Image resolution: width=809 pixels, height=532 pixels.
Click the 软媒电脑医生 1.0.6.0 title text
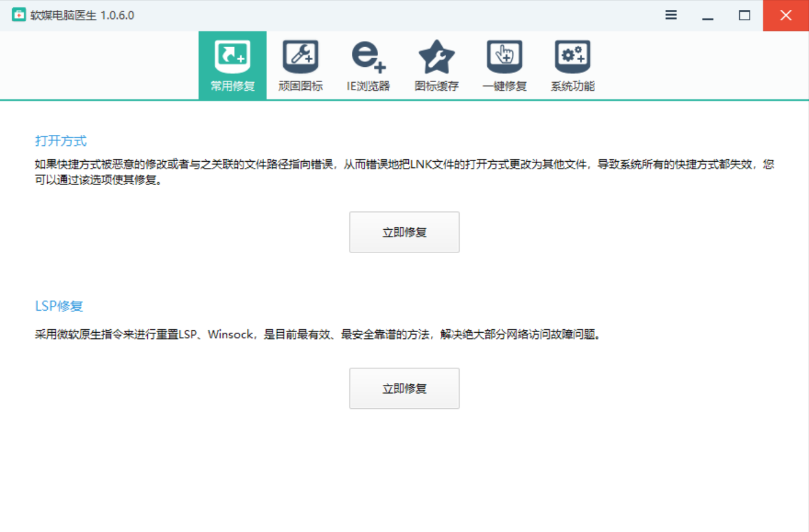82,15
